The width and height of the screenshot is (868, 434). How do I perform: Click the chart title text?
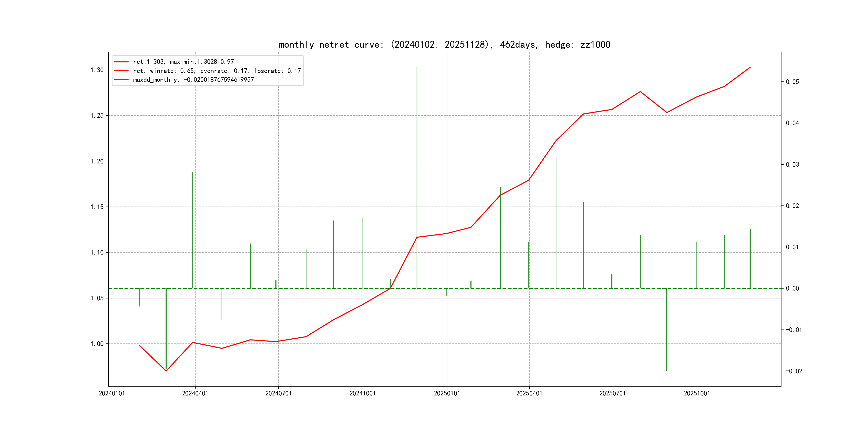click(x=444, y=44)
